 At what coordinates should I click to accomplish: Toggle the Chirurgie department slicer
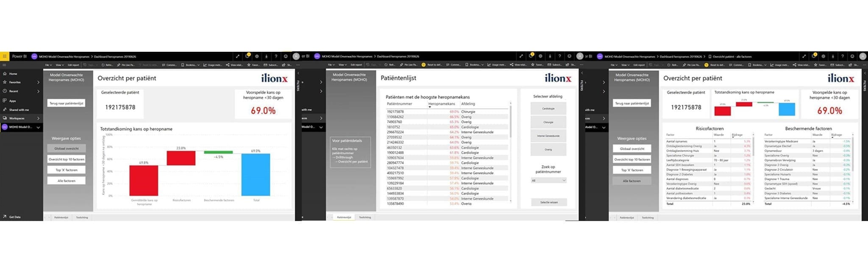point(548,122)
